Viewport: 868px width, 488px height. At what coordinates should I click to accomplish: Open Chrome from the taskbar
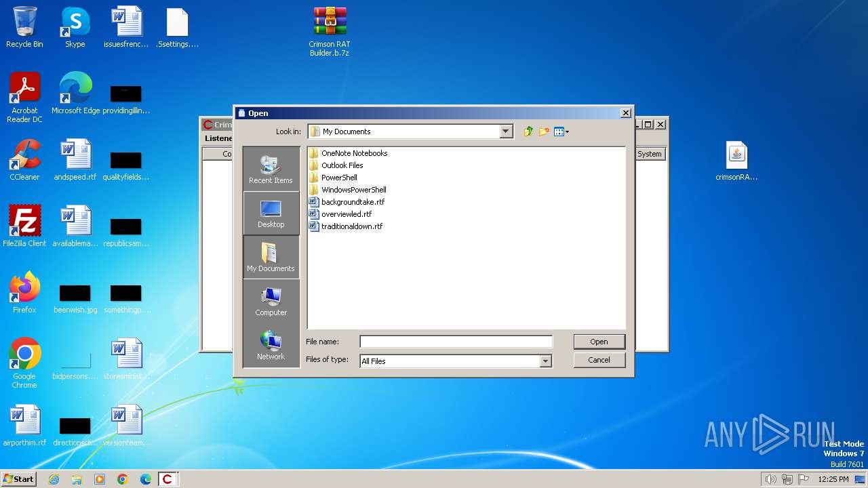(x=123, y=479)
